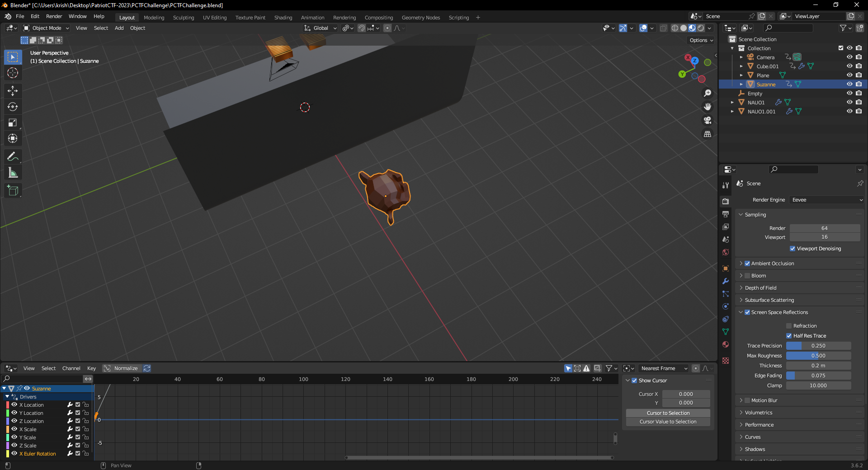Adjust the Edge Fading slider

click(x=818, y=376)
